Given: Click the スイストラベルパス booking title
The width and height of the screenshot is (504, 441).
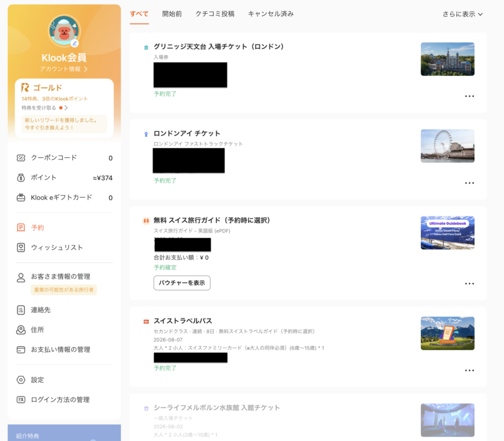Looking at the screenshot, I should (x=183, y=321).
